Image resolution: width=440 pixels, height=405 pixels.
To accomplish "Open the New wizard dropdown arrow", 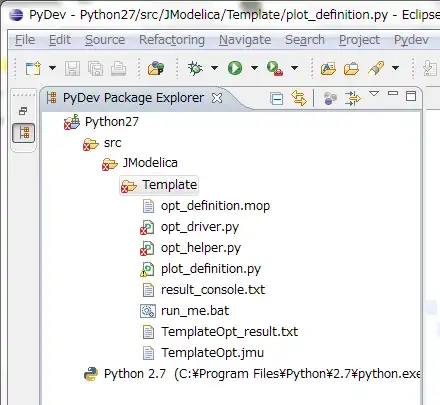I will tap(52, 68).
